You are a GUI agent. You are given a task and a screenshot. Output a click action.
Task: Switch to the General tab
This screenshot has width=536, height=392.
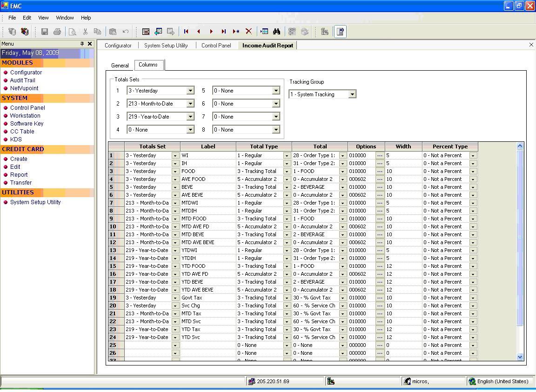coord(120,66)
